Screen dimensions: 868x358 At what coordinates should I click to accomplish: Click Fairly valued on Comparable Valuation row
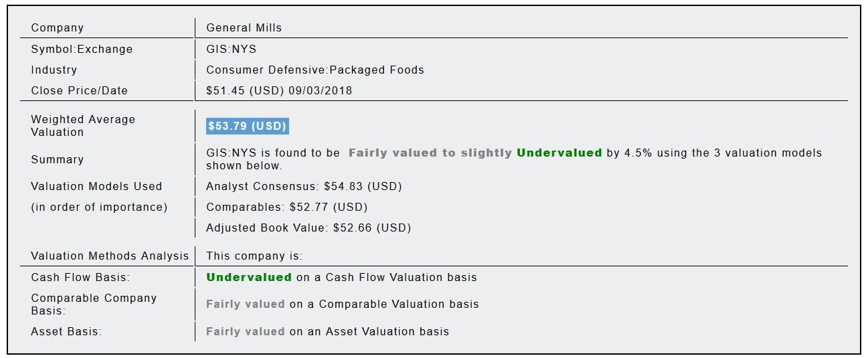click(245, 304)
